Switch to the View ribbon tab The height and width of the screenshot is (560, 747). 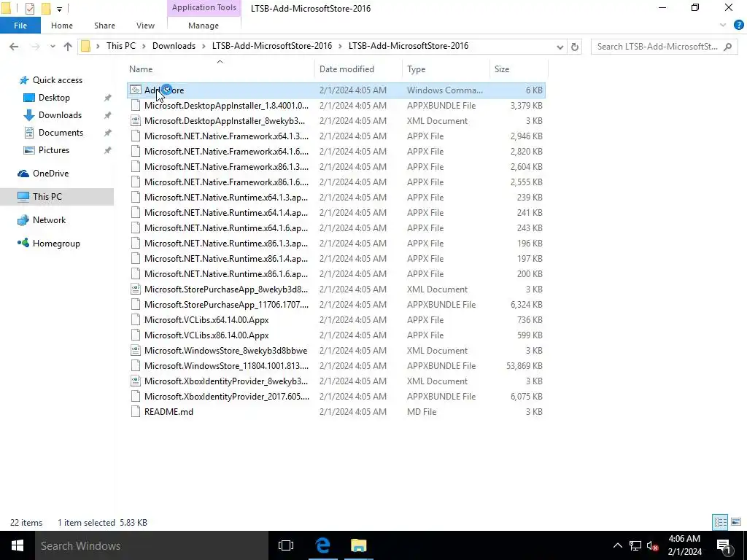[x=145, y=26]
